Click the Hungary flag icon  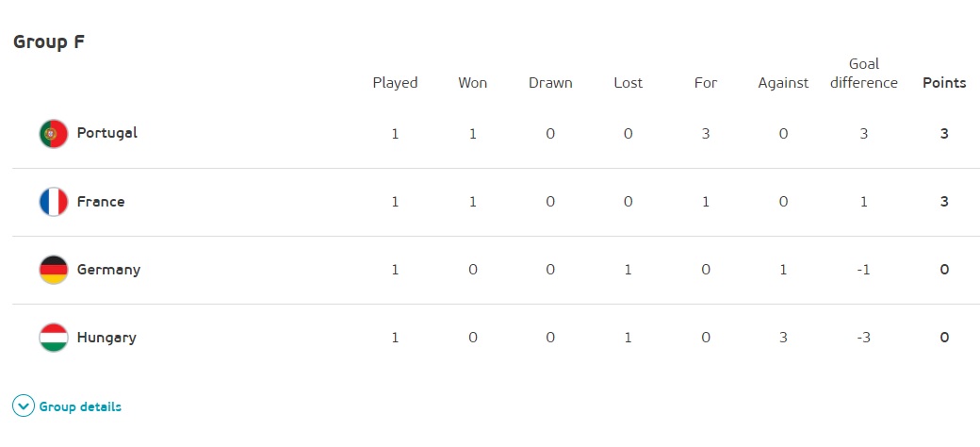[54, 338]
